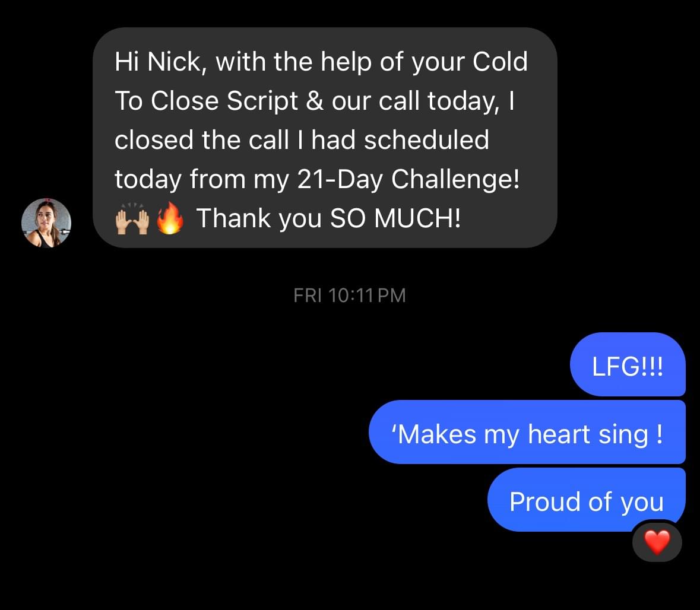Click the 'Hi Nick' greeting text
Viewport: 700px width, 610px height.
158,62
